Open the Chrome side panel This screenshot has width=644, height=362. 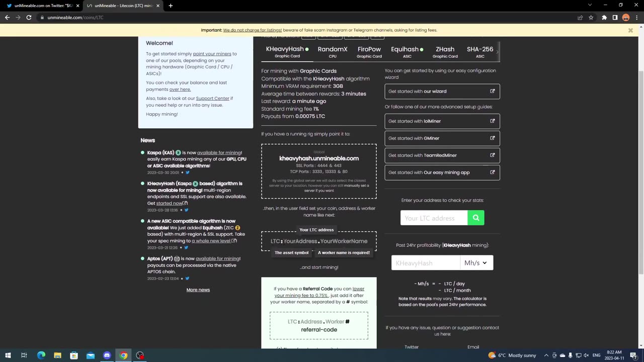(x=615, y=17)
